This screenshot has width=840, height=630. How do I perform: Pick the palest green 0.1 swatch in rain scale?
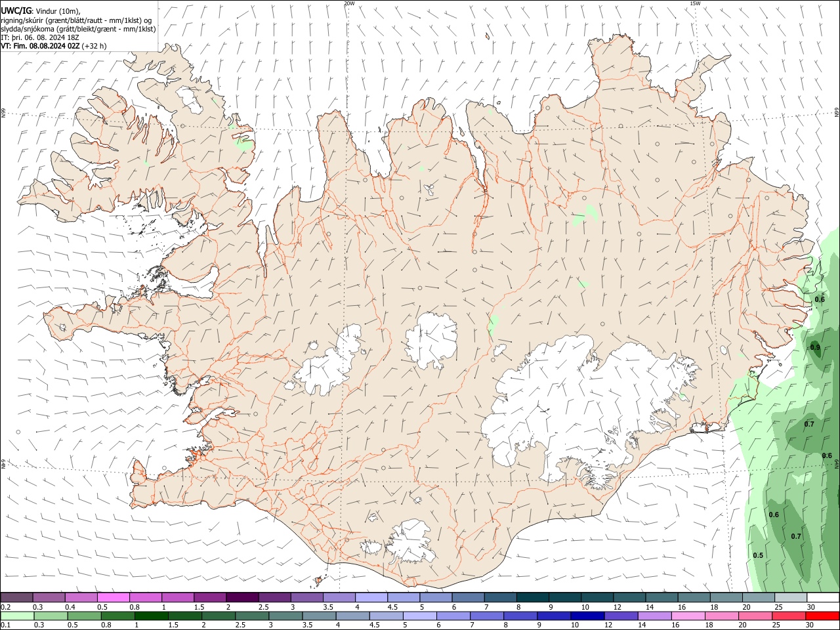click(16, 616)
